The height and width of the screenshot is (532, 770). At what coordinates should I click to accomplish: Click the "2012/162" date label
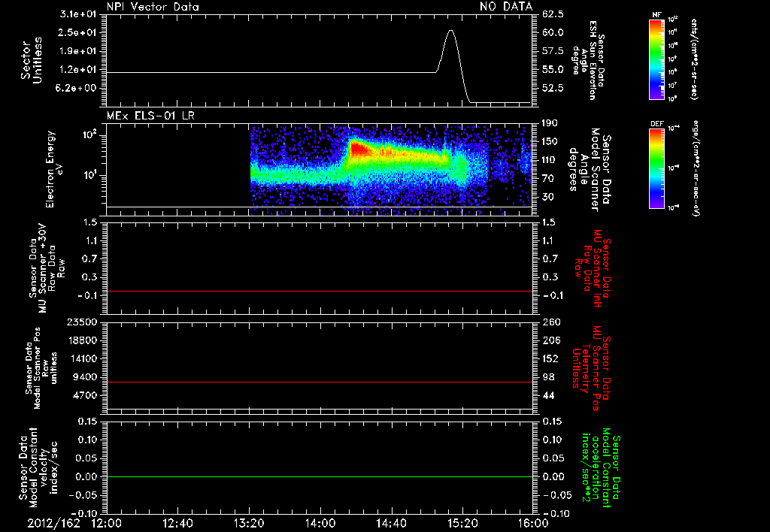point(53,523)
